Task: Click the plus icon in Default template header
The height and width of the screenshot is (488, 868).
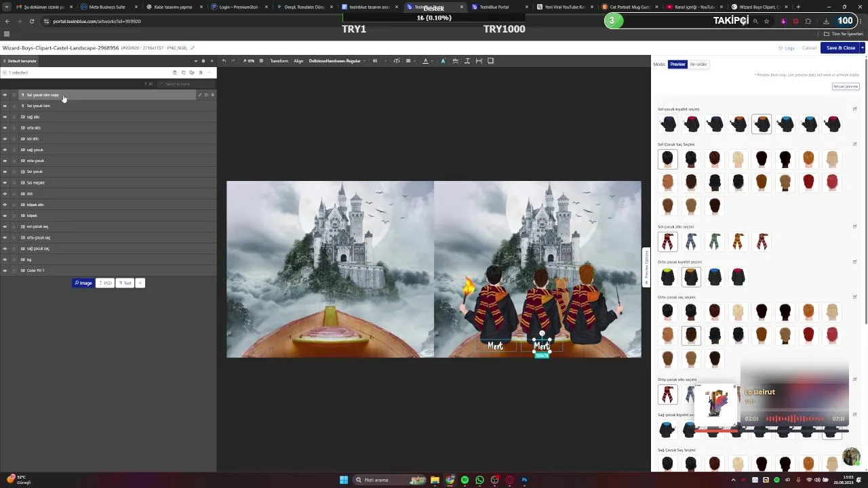Action: (x=212, y=61)
